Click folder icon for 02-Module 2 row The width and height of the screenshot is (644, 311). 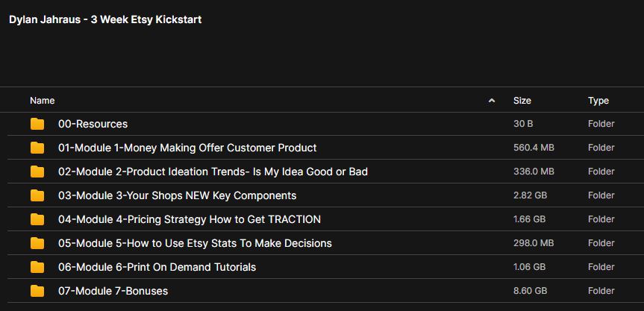tap(37, 172)
